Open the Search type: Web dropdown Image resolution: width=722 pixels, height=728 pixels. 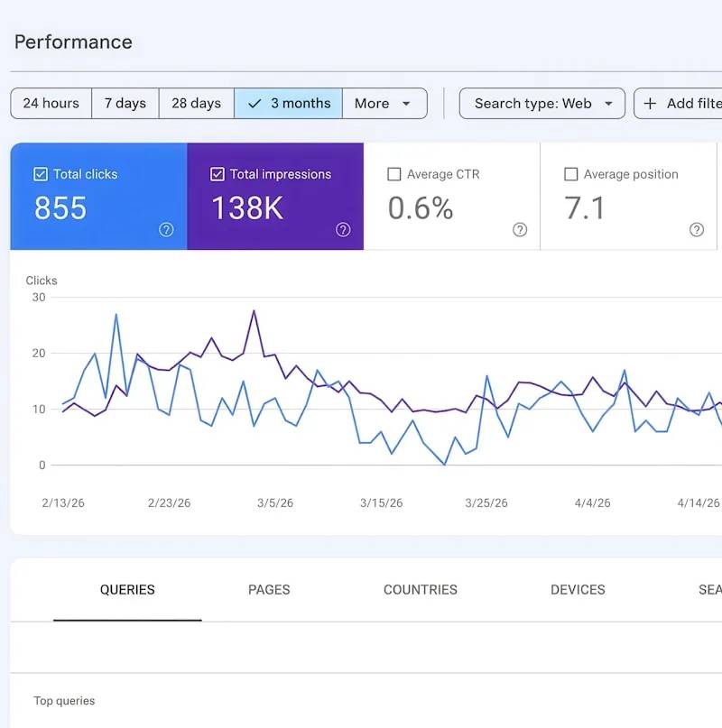pyautogui.click(x=542, y=103)
